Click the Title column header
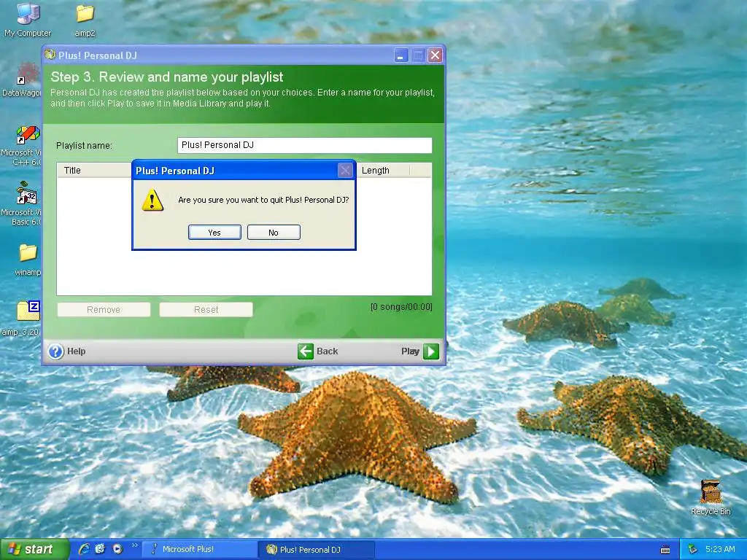This screenshot has width=747, height=560. pyautogui.click(x=94, y=171)
